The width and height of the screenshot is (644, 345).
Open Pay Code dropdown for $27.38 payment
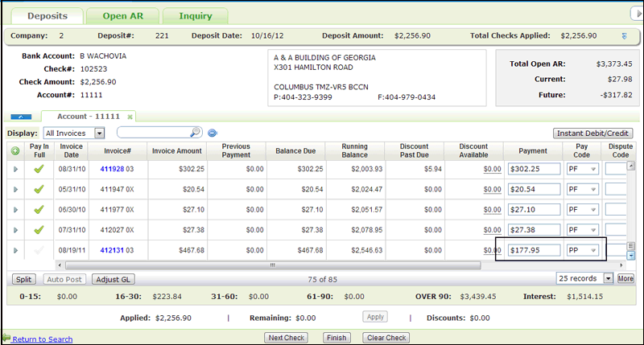tap(593, 230)
